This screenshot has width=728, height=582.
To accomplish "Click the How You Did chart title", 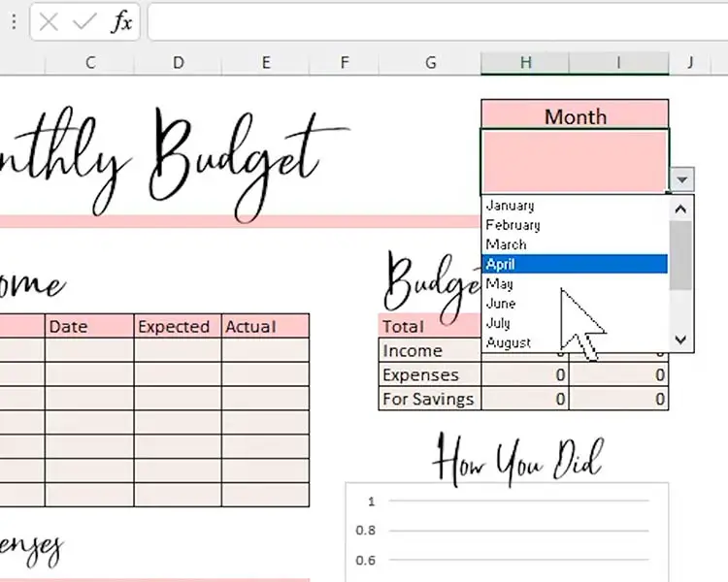I will click(518, 460).
